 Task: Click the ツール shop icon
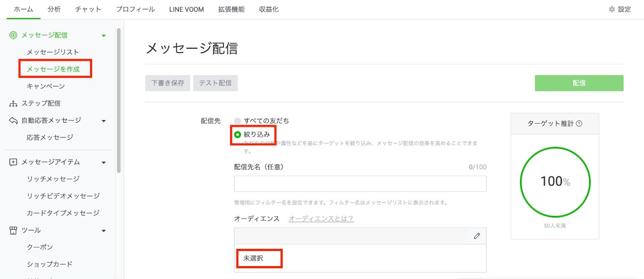click(13, 230)
